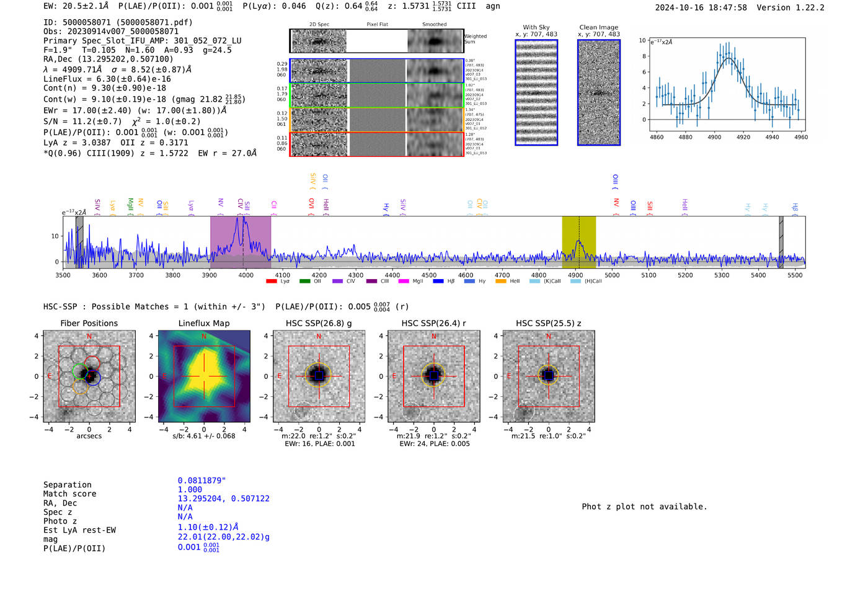
Task: Click the 'Version 1.22.2' label
Action: point(790,8)
